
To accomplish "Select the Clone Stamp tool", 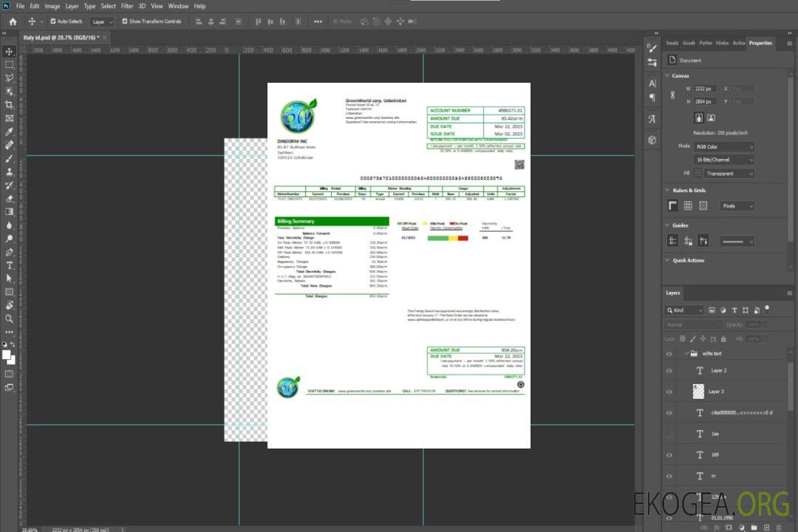I will (x=9, y=172).
